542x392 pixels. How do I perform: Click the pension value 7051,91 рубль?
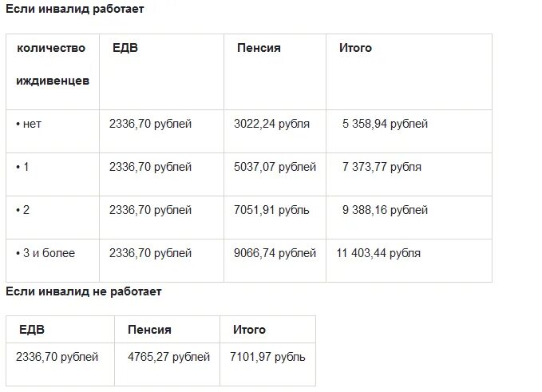tap(271, 210)
